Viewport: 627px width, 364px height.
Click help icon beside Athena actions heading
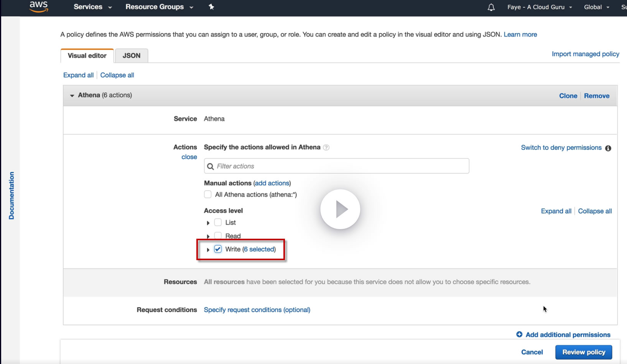pyautogui.click(x=326, y=148)
